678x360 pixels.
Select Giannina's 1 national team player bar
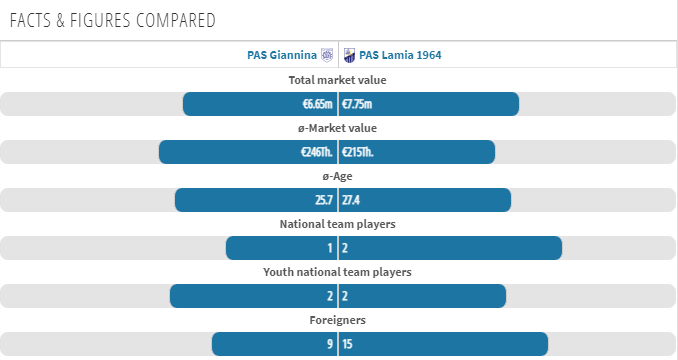tap(281, 248)
